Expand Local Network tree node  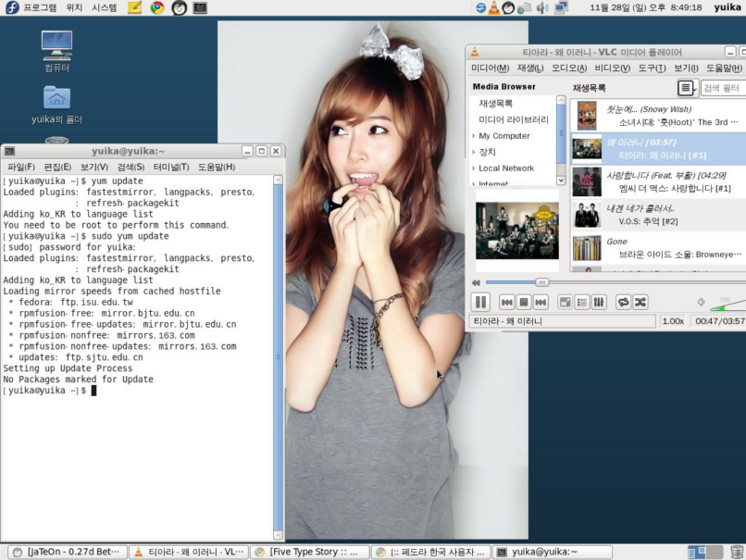[473, 168]
